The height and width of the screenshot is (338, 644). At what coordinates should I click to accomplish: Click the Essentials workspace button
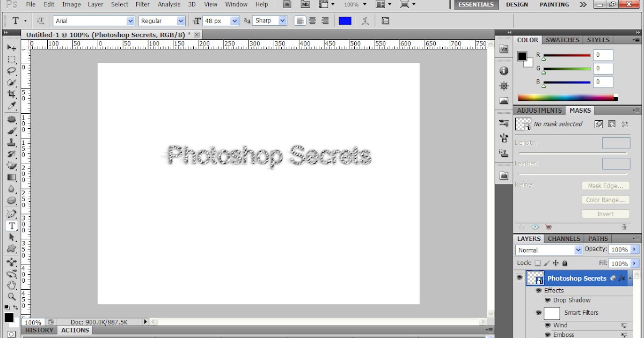click(476, 4)
